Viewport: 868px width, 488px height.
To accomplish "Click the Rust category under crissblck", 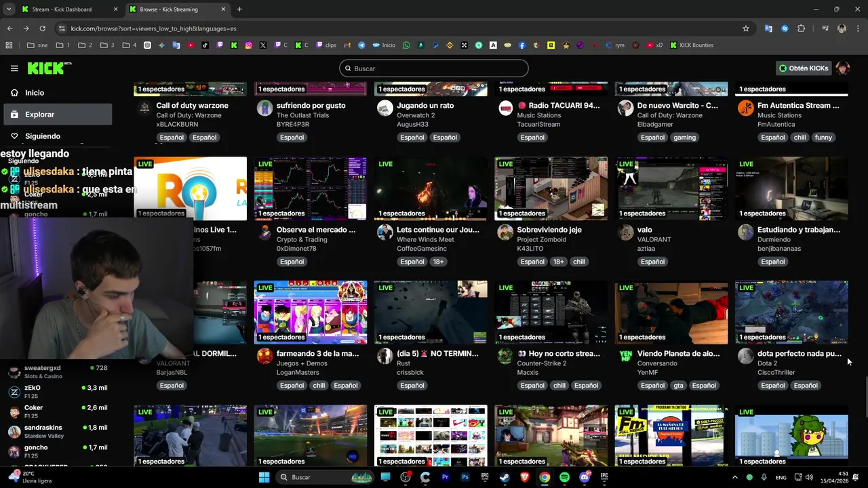I will point(403,363).
